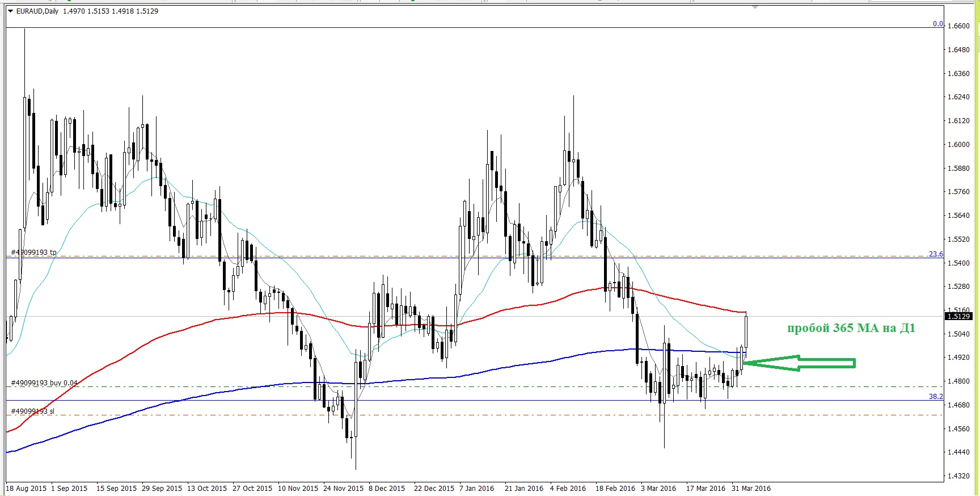Click the 0.0 Fibonacci level label

[938, 24]
